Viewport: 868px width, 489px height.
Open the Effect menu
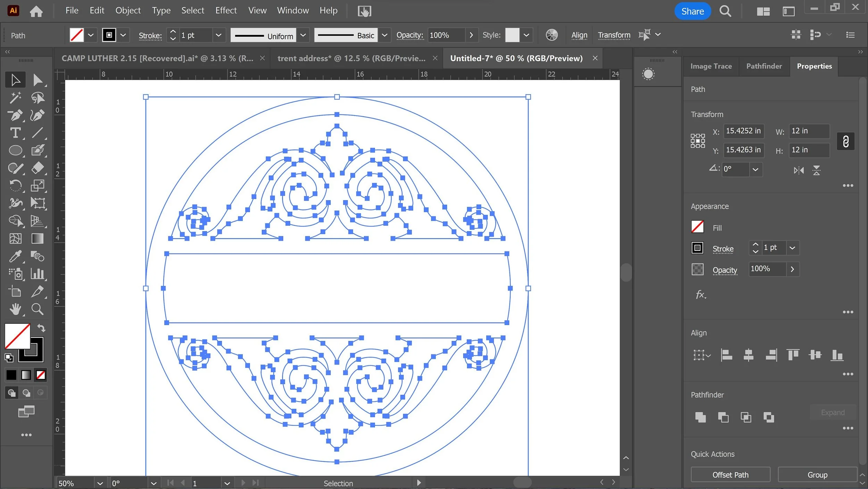(226, 10)
